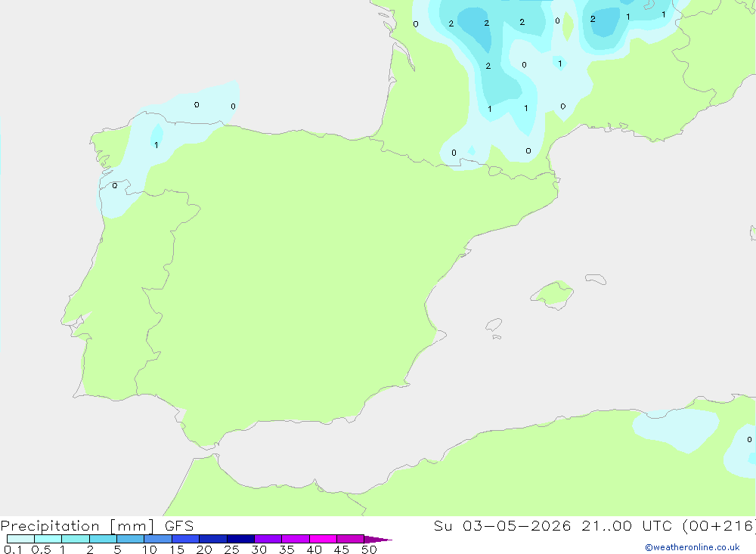Viewport: 756px width, 554px height.
Task: Click the "0" value label in Algeria
Action: coord(749,440)
